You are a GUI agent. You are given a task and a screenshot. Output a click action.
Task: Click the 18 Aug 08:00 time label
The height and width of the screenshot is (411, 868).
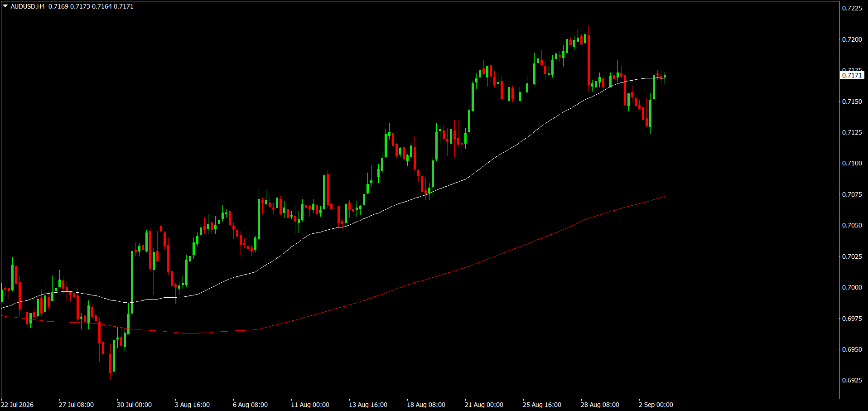[x=426, y=405]
